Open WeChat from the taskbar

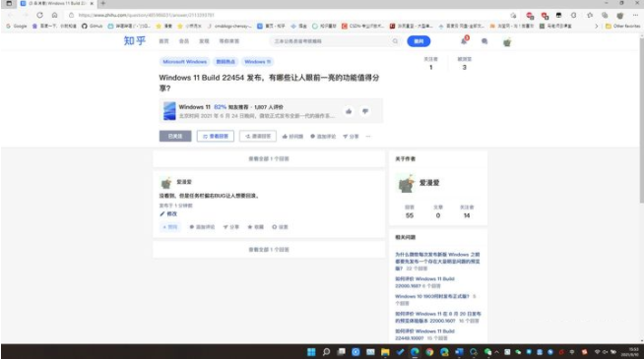tap(488, 351)
